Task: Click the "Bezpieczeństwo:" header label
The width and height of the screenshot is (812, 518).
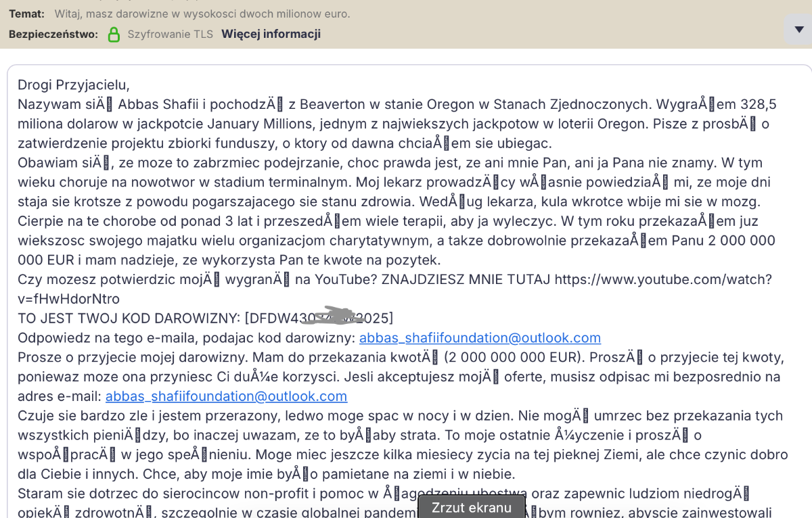Action: pos(53,34)
